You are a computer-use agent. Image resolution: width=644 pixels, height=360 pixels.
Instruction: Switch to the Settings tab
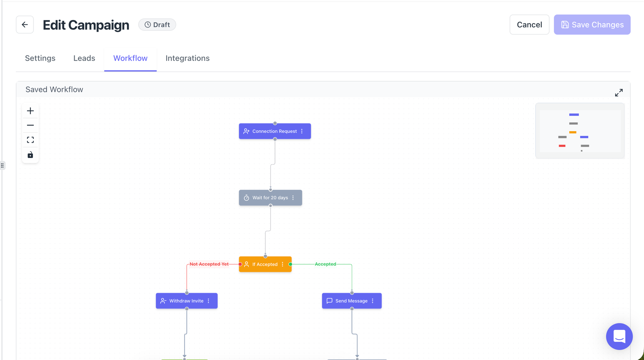[x=40, y=58]
